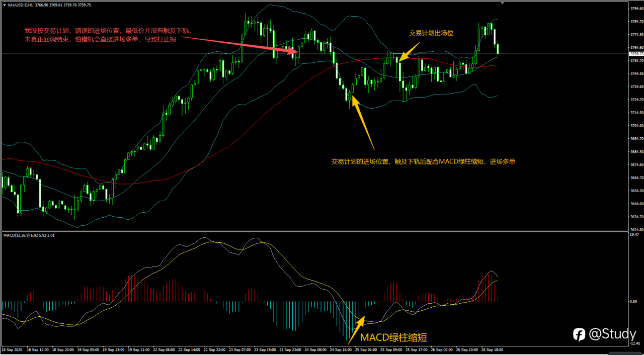This screenshot has height=355, width=644.
Task: Select yellow arrow pointing to exit position
Action: tap(408, 52)
